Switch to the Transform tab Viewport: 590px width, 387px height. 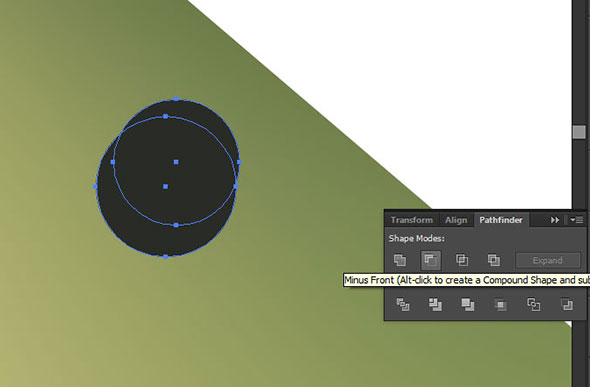(411, 220)
